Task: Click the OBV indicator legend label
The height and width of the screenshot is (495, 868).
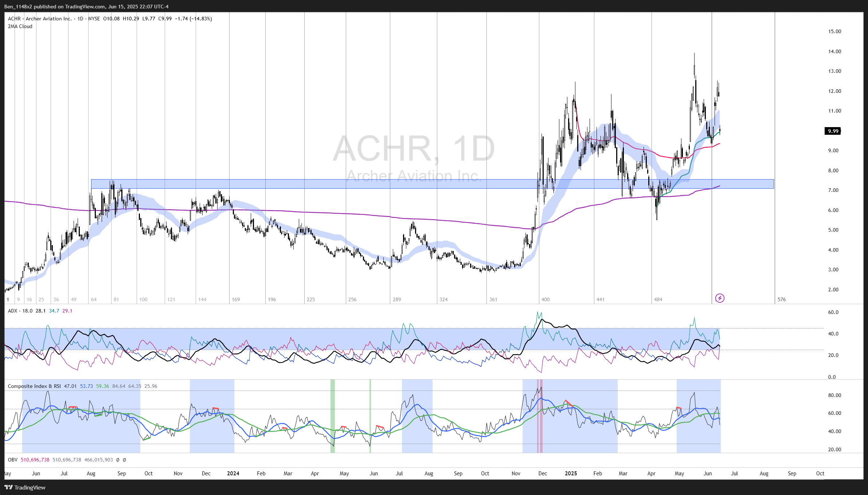Action: [x=13, y=460]
